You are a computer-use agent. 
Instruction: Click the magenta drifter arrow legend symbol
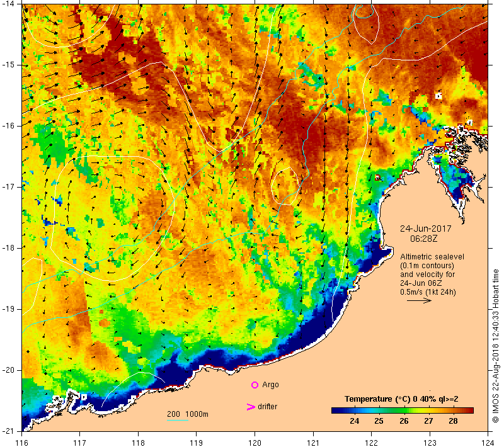point(250,407)
